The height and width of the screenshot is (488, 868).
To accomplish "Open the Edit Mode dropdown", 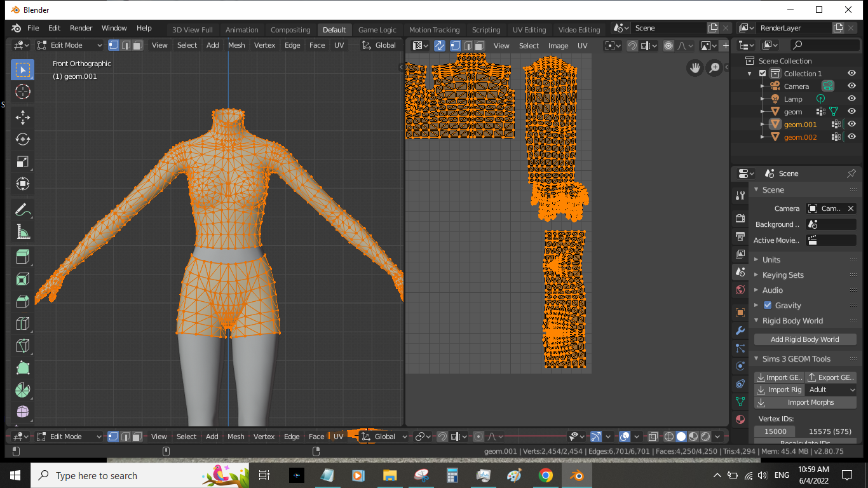I will (69, 45).
